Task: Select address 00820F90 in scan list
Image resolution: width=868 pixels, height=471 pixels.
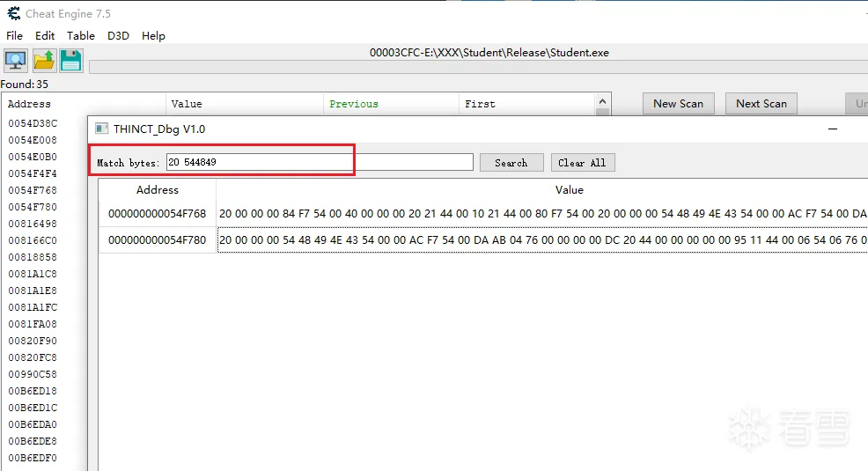Action: coord(33,341)
